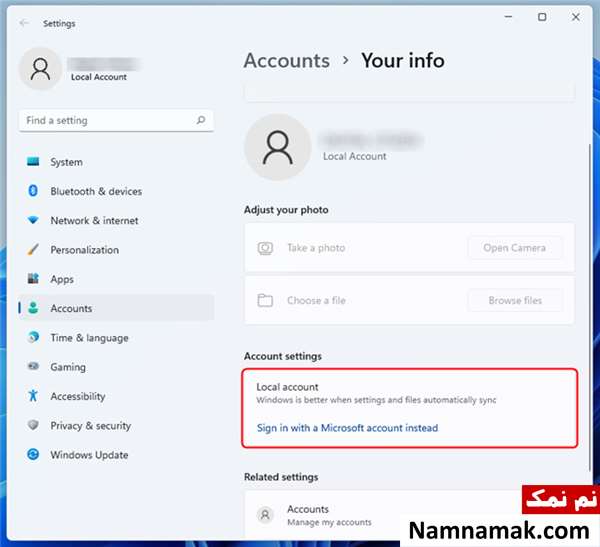Screen dimensions: 600x547
Task: Open Bluetooth & devices settings
Action: pos(116,191)
